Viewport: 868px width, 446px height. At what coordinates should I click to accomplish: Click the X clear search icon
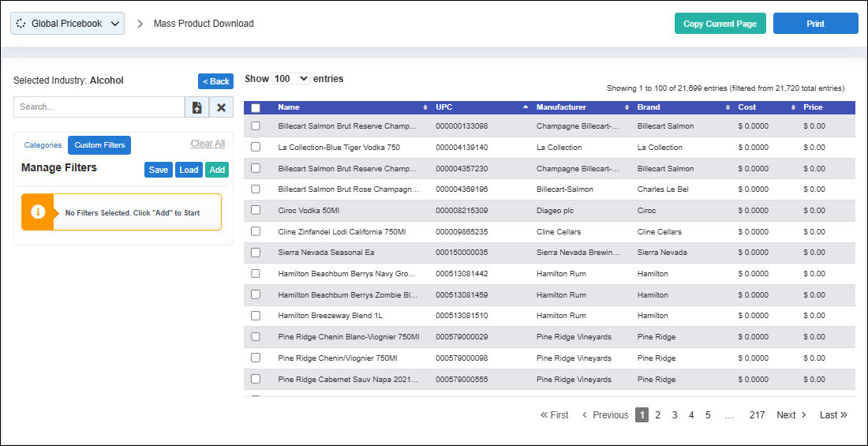221,107
